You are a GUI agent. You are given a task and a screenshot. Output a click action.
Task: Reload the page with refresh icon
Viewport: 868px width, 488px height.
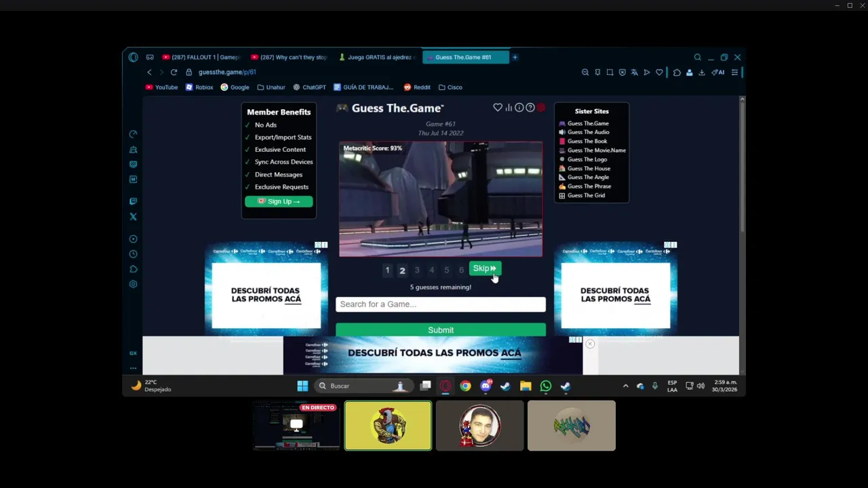click(174, 72)
